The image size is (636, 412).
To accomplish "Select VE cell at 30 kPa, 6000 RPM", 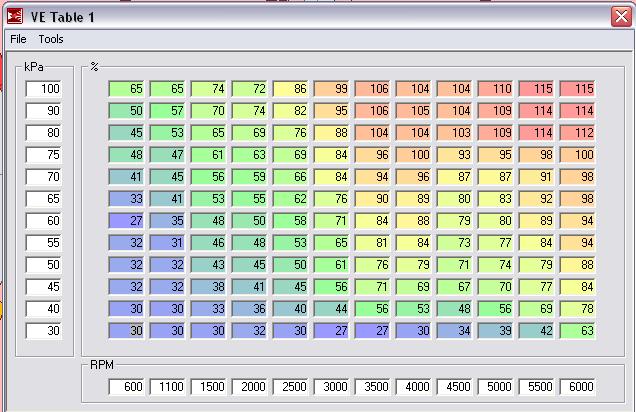I will tap(578, 331).
